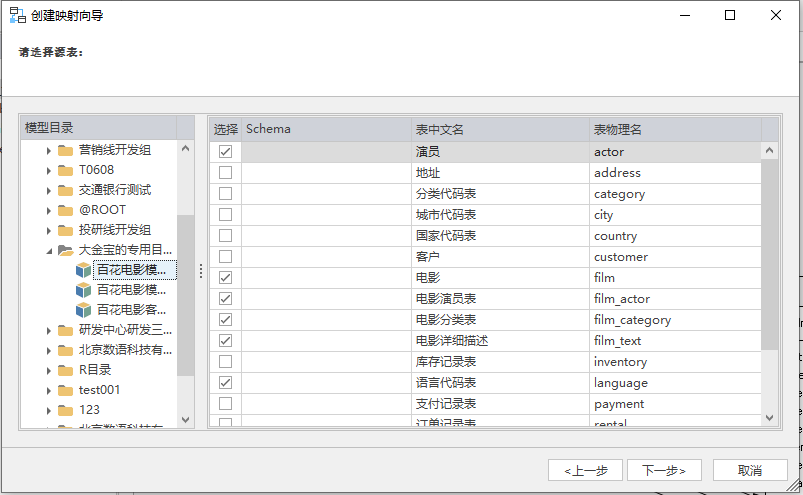Click the wizard icon in the title bar
Image resolution: width=803 pixels, height=495 pixels.
(x=17, y=15)
